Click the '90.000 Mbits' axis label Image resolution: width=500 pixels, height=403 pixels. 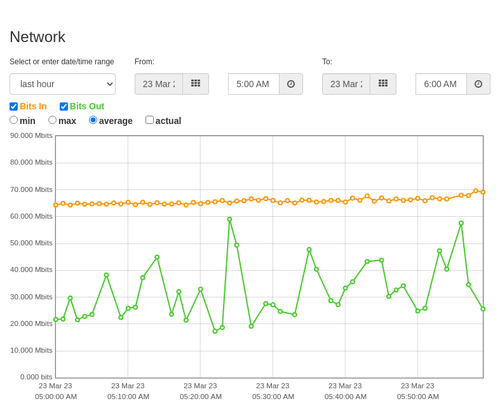[31, 136]
